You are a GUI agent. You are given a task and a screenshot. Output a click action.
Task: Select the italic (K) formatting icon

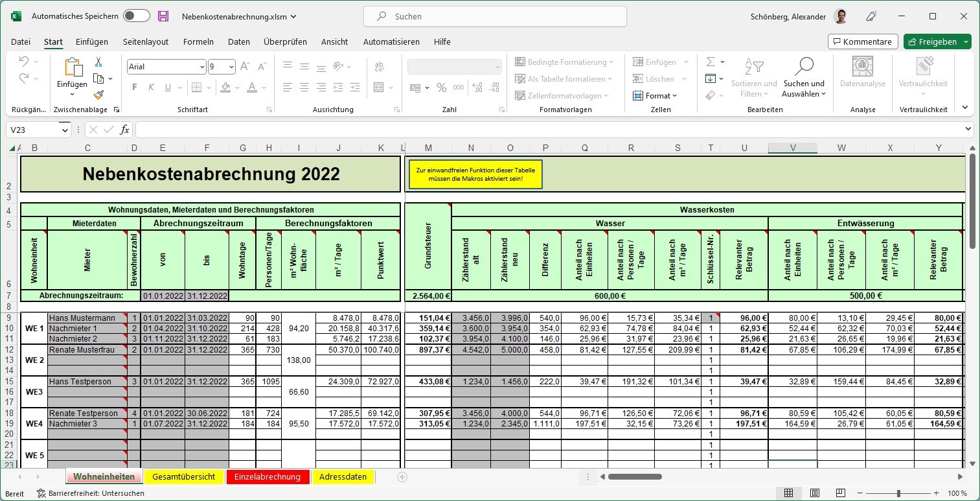[152, 87]
